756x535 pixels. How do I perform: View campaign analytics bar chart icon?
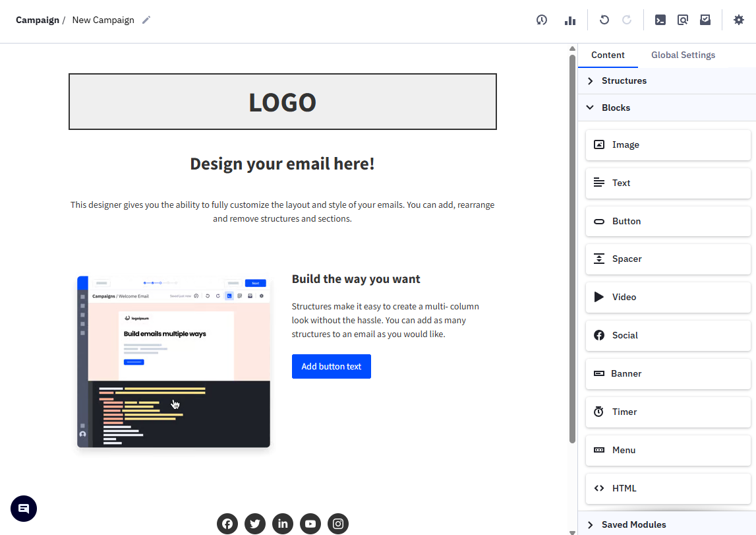(x=569, y=20)
